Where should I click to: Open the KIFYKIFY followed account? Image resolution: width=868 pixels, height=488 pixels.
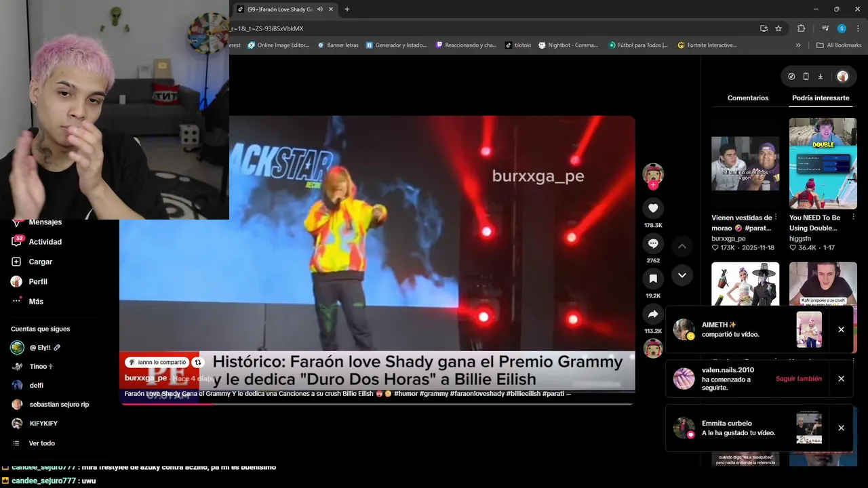coord(35,424)
